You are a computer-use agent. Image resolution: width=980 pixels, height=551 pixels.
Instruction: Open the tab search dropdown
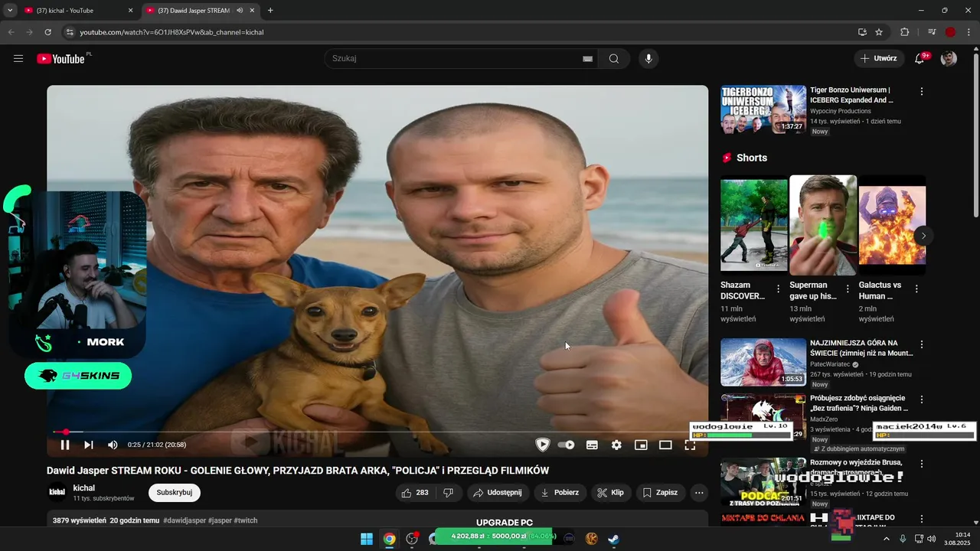click(9, 11)
